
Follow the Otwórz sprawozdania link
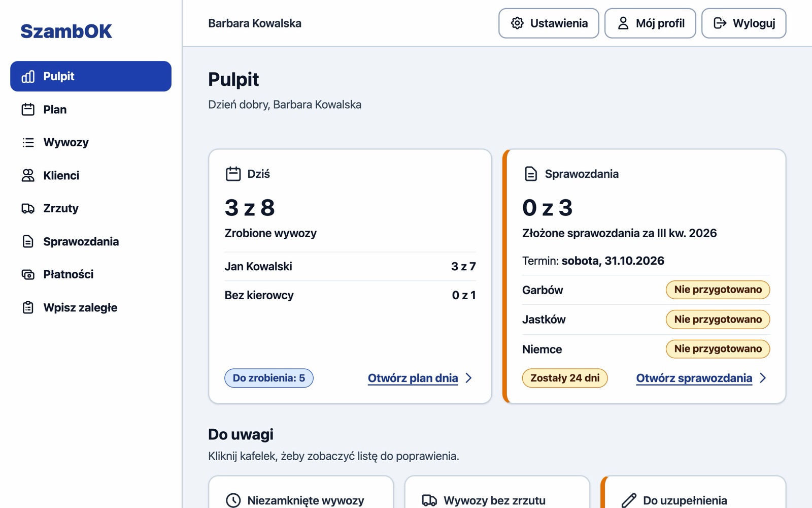[x=694, y=378]
